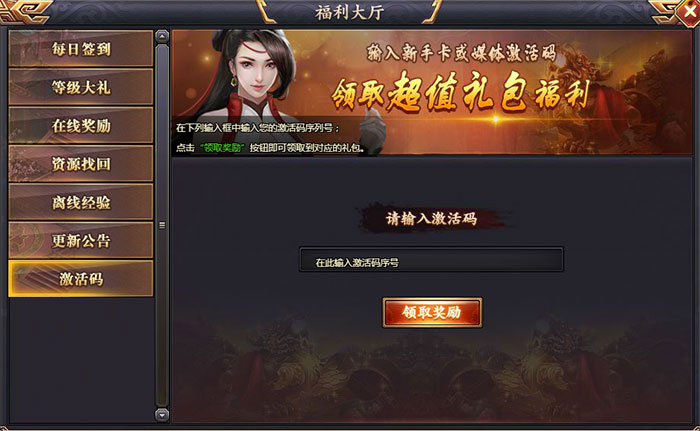Click the 输入新手卡或媒体激活码 banner subtitle

click(x=462, y=53)
